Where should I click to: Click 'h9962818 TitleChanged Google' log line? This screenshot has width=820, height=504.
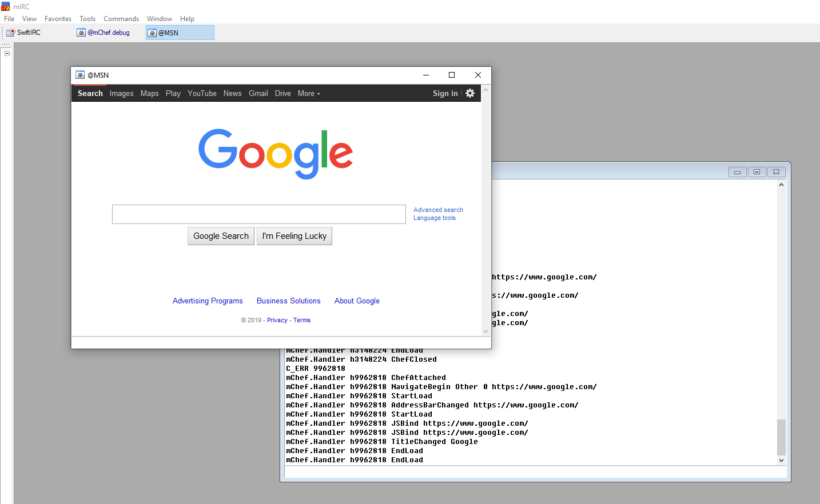(x=382, y=442)
